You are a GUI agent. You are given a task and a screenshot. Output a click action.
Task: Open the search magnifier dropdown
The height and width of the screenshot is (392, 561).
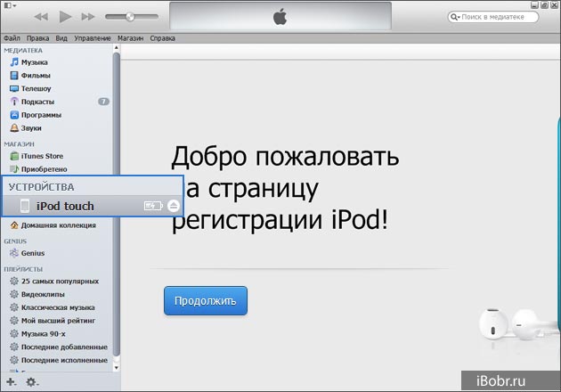[455, 17]
